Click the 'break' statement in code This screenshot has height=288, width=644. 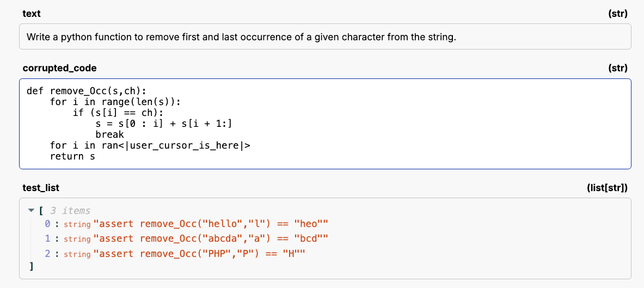[x=109, y=134]
